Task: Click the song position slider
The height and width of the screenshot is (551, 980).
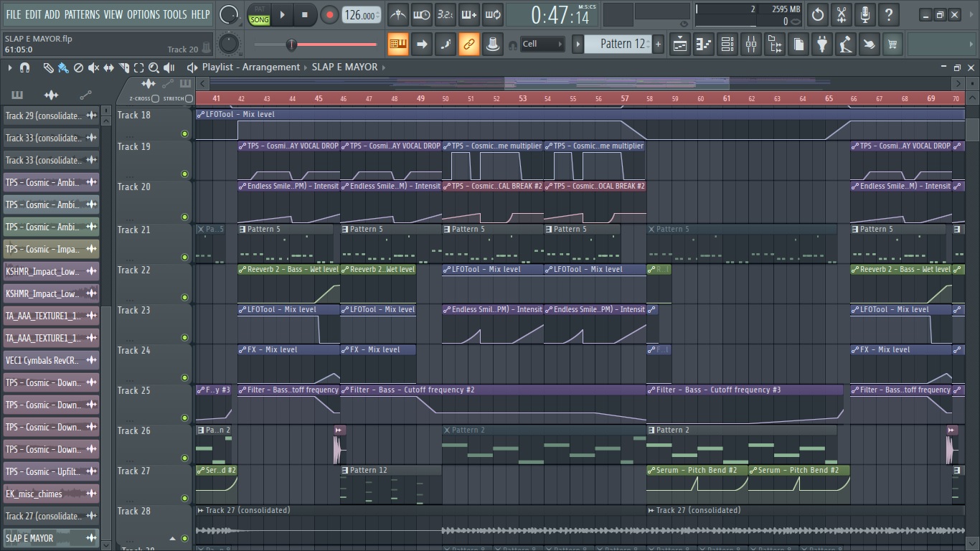Action: point(316,44)
